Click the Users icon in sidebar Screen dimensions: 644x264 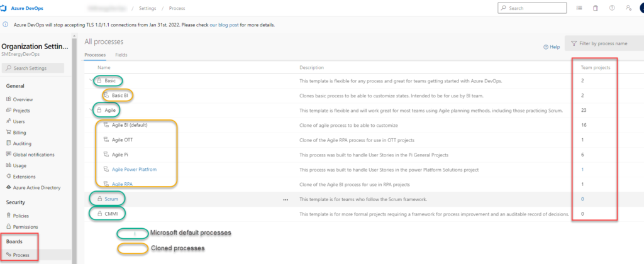pos(9,121)
